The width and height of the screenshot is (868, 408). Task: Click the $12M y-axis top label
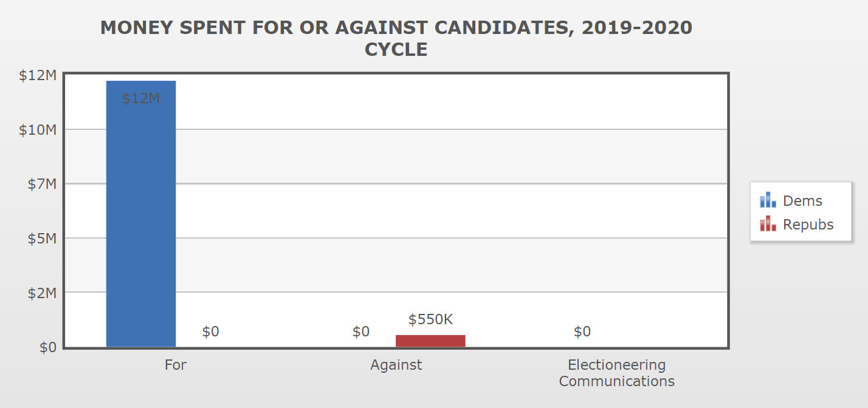point(38,75)
